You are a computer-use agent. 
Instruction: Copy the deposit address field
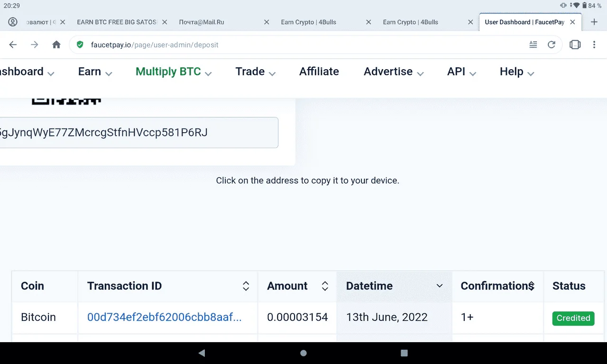pyautogui.click(x=139, y=132)
